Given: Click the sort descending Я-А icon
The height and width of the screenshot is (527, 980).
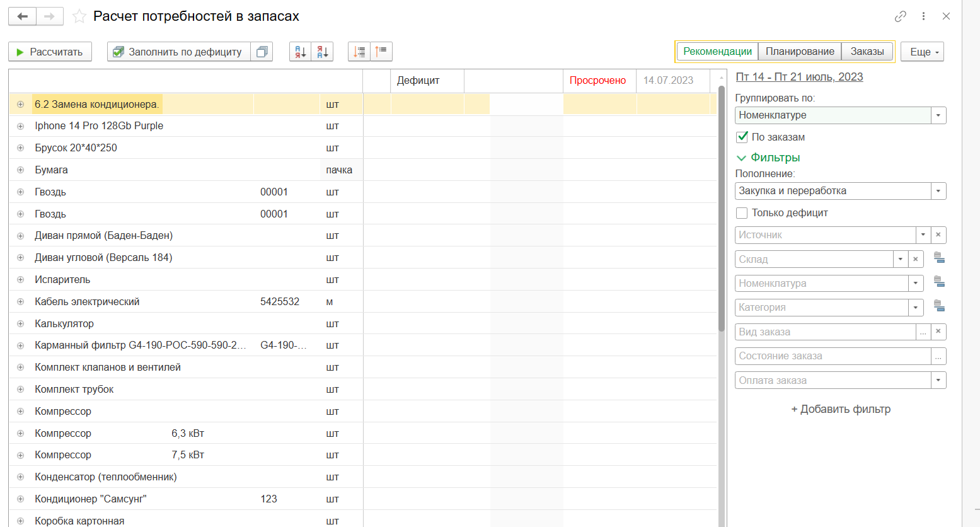Looking at the screenshot, I should [x=322, y=52].
